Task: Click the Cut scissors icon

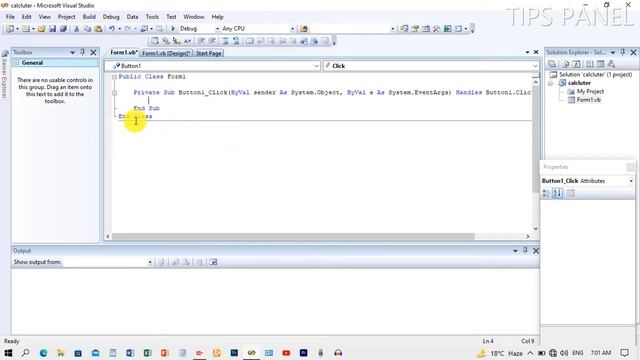Action: [76, 29]
